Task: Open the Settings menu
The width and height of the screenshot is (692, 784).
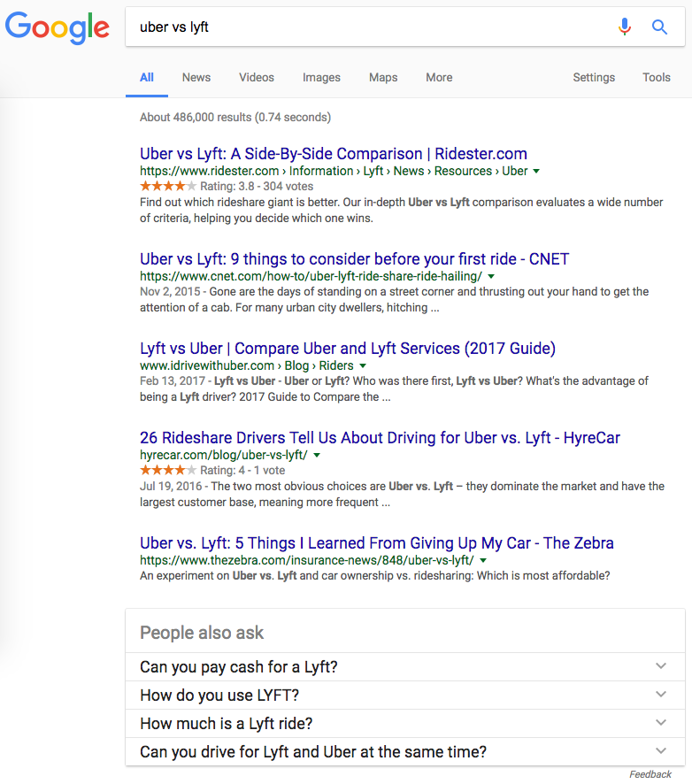Action: pyautogui.click(x=594, y=77)
